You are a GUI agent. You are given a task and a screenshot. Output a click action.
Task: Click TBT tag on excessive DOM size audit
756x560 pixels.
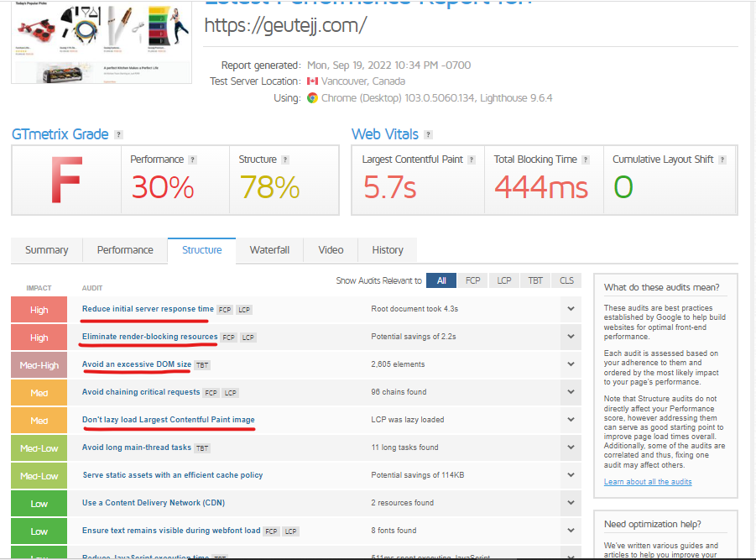[x=202, y=365]
